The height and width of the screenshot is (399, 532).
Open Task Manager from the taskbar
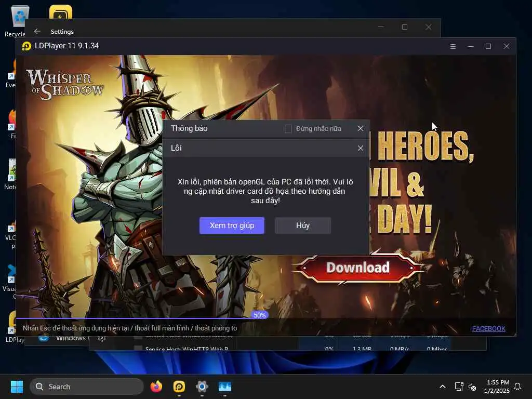click(x=224, y=387)
